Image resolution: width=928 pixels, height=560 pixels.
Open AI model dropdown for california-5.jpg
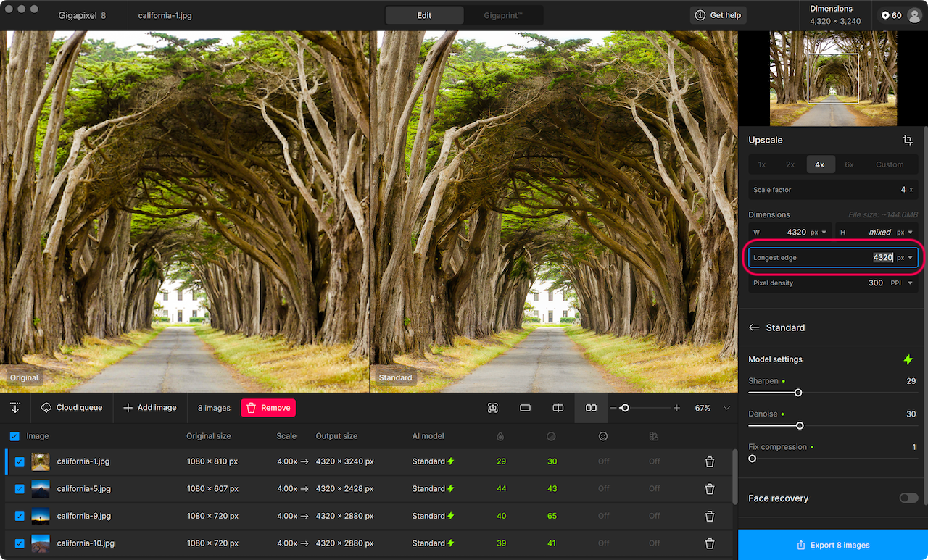[433, 489]
